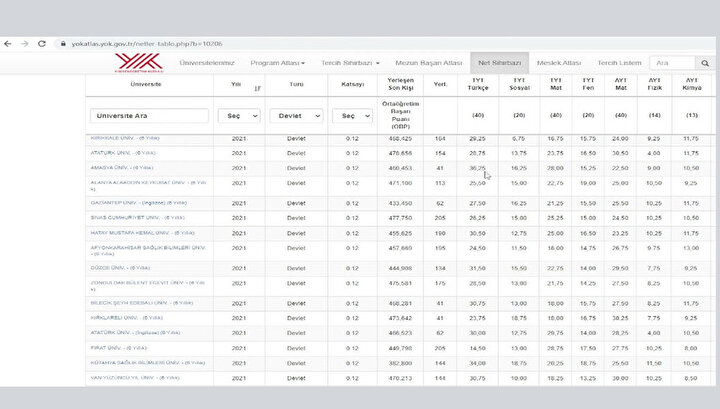Reload the page with the refresh icon
Viewport: 720px width, 409px height.
(x=42, y=44)
